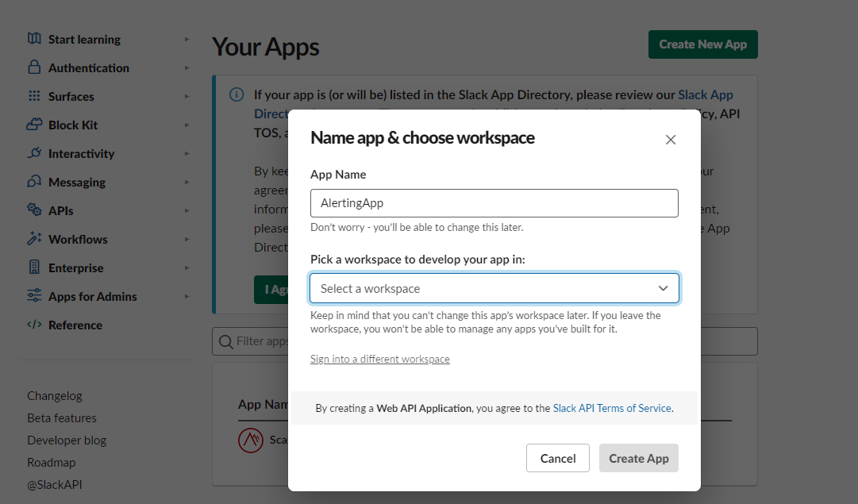Expand the Start learning section arrow
Screen dimensions: 858x504
pos(187,40)
